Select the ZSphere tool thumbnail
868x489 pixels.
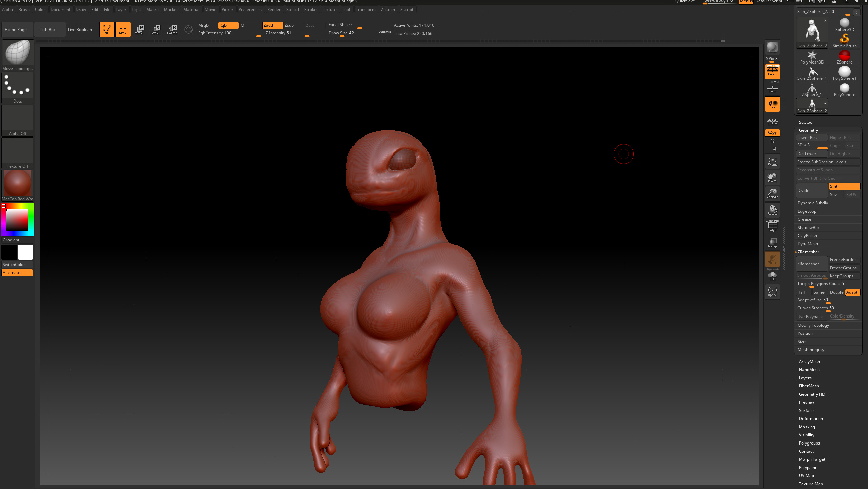coord(844,56)
